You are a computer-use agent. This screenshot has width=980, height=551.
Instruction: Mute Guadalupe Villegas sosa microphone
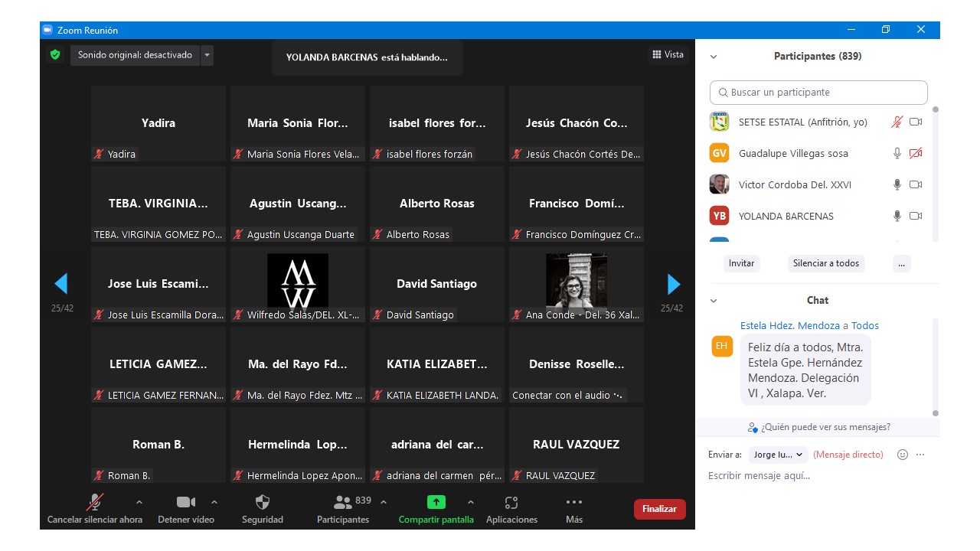897,153
